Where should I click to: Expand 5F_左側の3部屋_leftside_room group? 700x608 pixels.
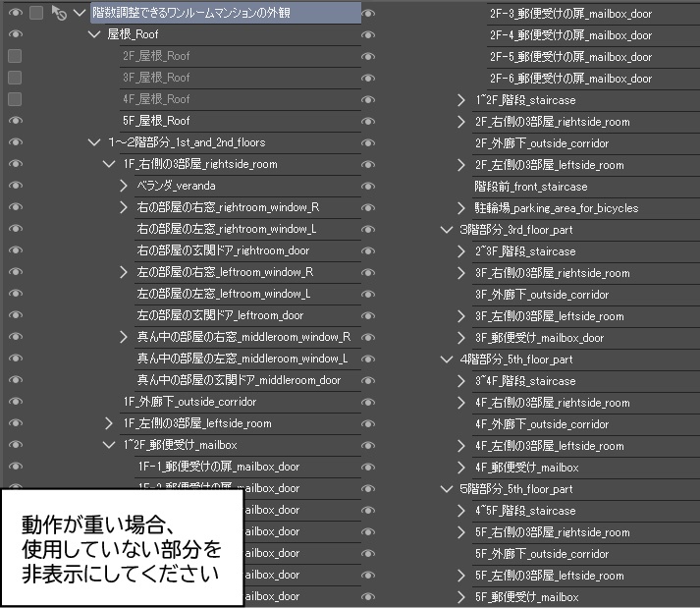461,576
